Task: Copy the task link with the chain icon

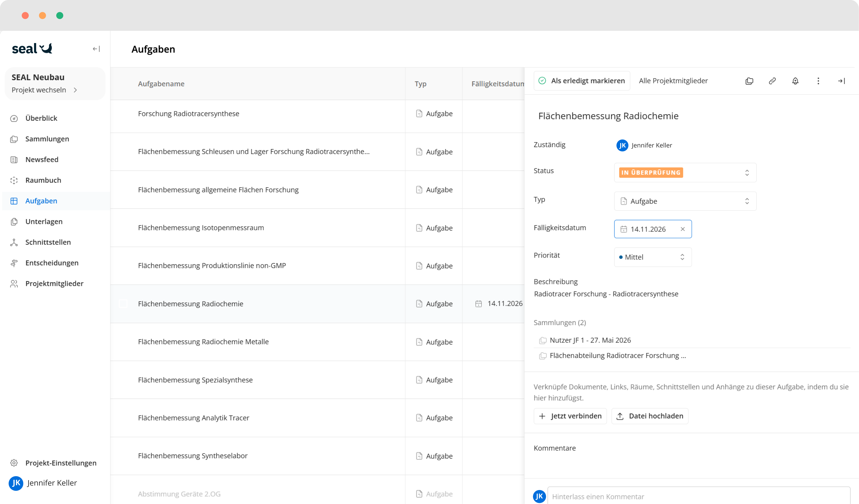Action: [x=772, y=81]
